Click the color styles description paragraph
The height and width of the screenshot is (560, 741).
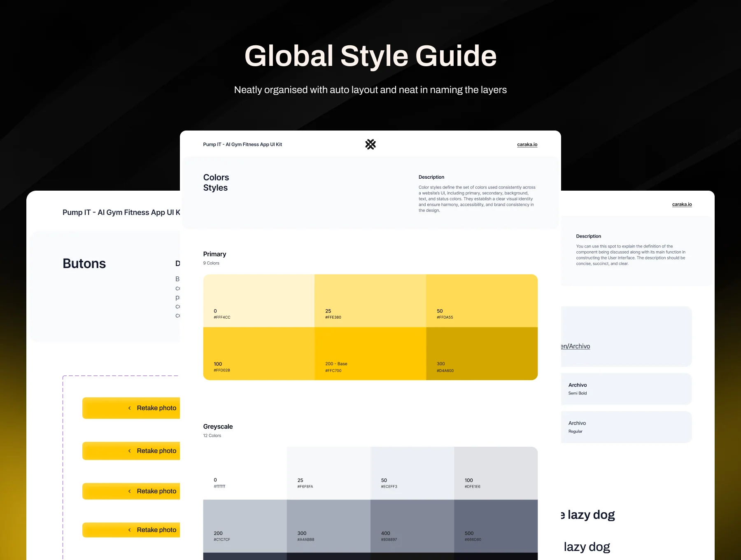(x=477, y=199)
